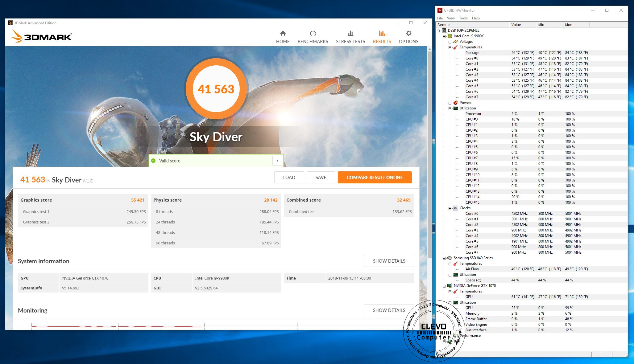Click the Combined score value 32 469
634x364 pixels.
click(404, 200)
